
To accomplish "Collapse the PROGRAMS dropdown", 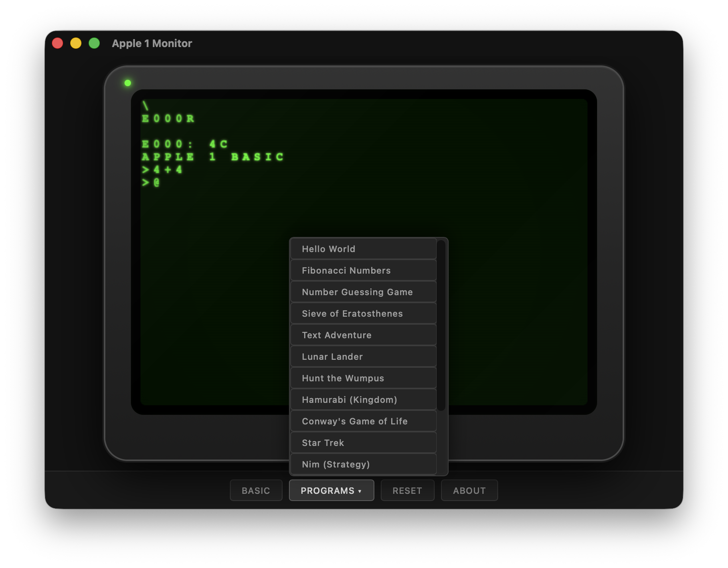I will point(331,490).
